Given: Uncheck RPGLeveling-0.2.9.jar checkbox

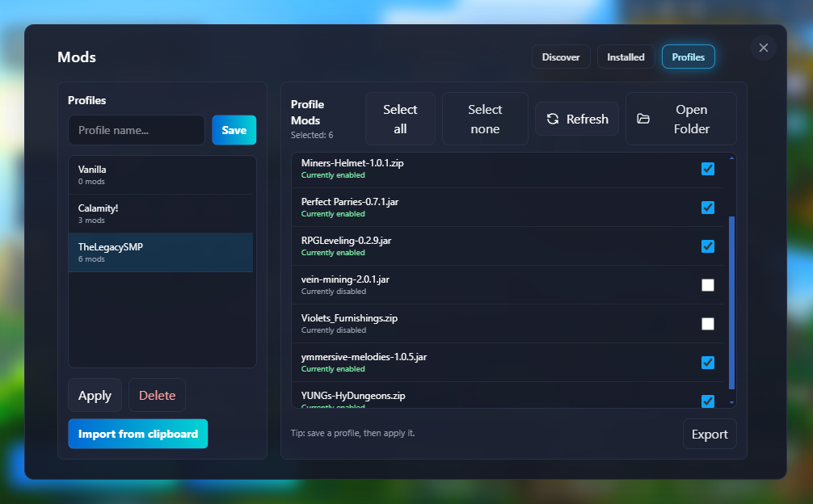Looking at the screenshot, I should tap(708, 246).
